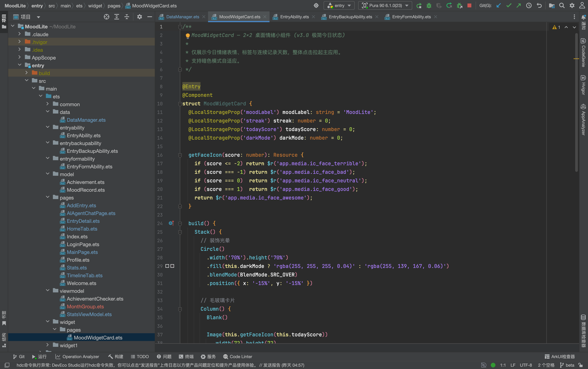Fold the getFaceIcon method in gutter

(x=180, y=155)
